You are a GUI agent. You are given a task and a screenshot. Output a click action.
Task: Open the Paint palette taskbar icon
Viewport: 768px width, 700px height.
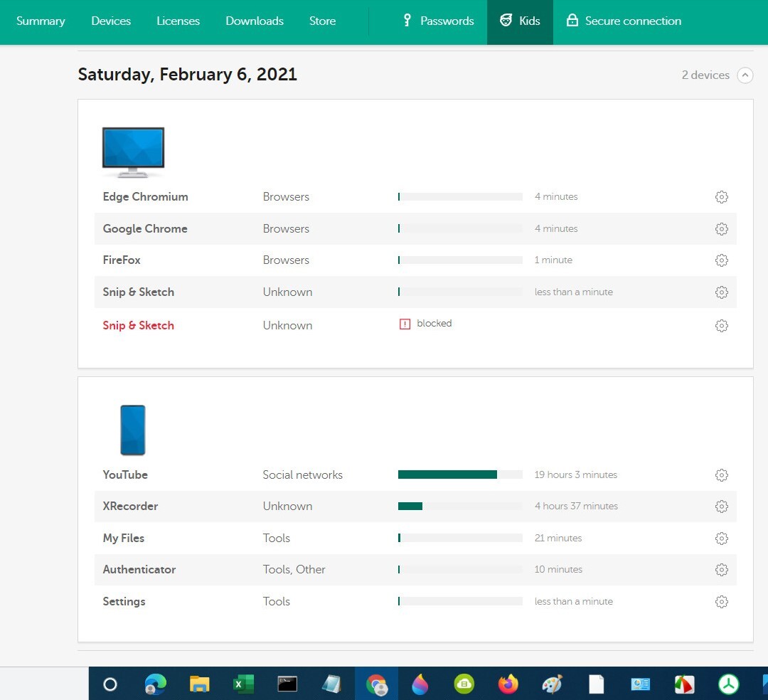[552, 684]
